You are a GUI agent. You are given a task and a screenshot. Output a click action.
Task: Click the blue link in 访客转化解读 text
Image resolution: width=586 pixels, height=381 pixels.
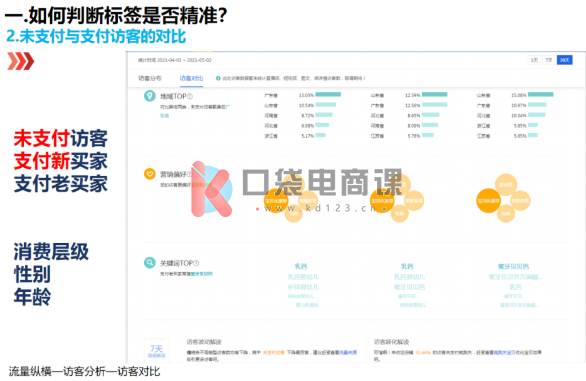point(504,352)
